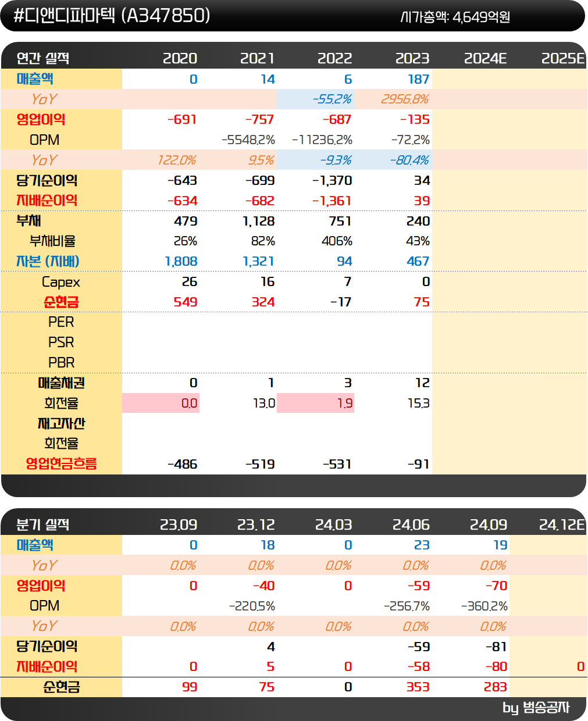
Task: Click the 2021 column header
Action: [x=257, y=58]
